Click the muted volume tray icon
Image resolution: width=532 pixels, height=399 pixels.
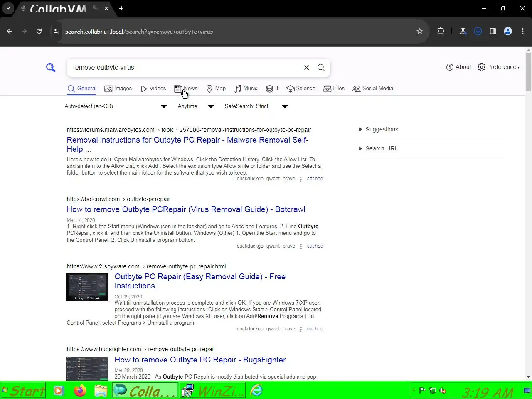click(x=443, y=391)
